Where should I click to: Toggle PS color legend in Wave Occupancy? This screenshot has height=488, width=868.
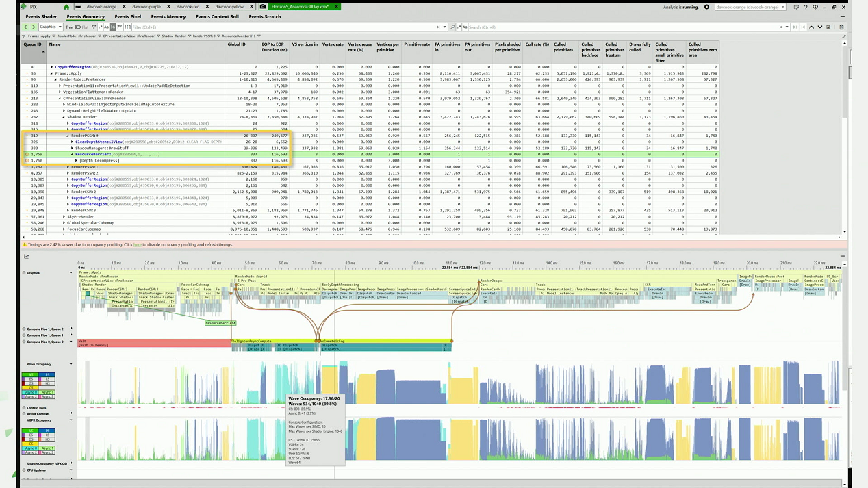(47, 374)
